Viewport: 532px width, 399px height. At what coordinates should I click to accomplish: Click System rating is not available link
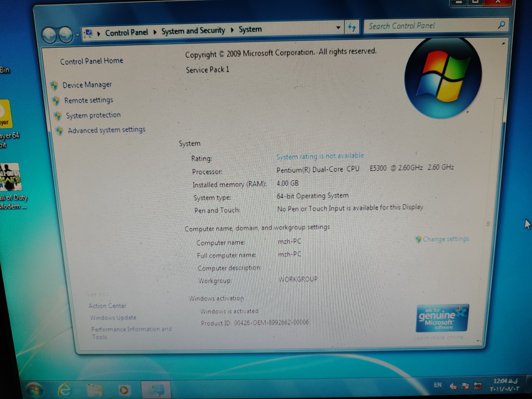pyautogui.click(x=320, y=156)
